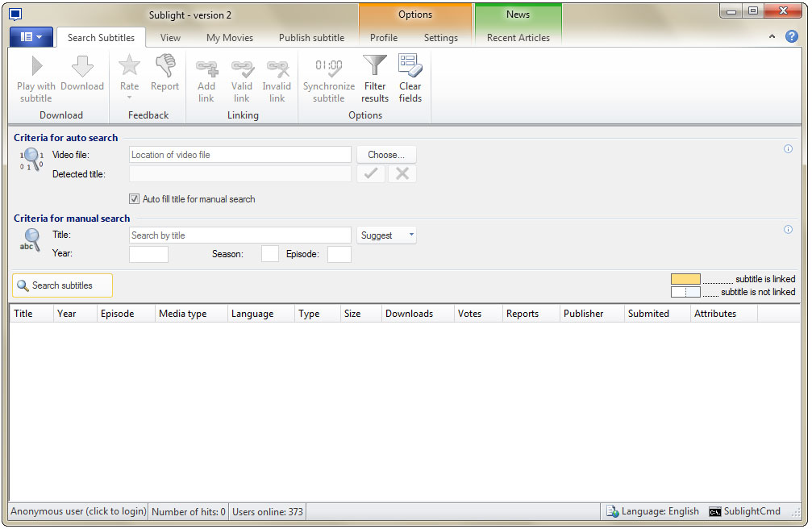The width and height of the screenshot is (812, 529).
Task: Click the yellow linked subtitle swatch
Action: pyautogui.click(x=685, y=279)
